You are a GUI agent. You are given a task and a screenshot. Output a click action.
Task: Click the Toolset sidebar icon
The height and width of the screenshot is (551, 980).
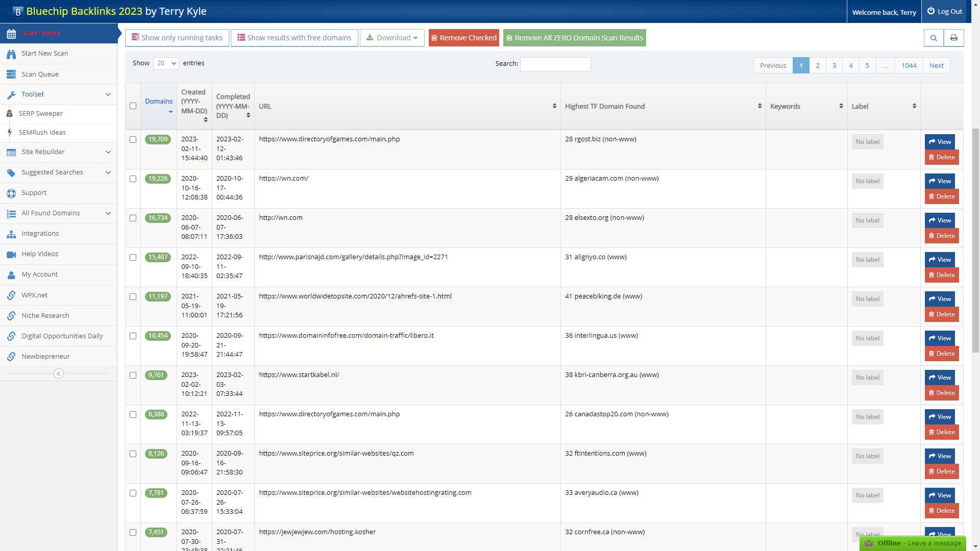pos(11,94)
